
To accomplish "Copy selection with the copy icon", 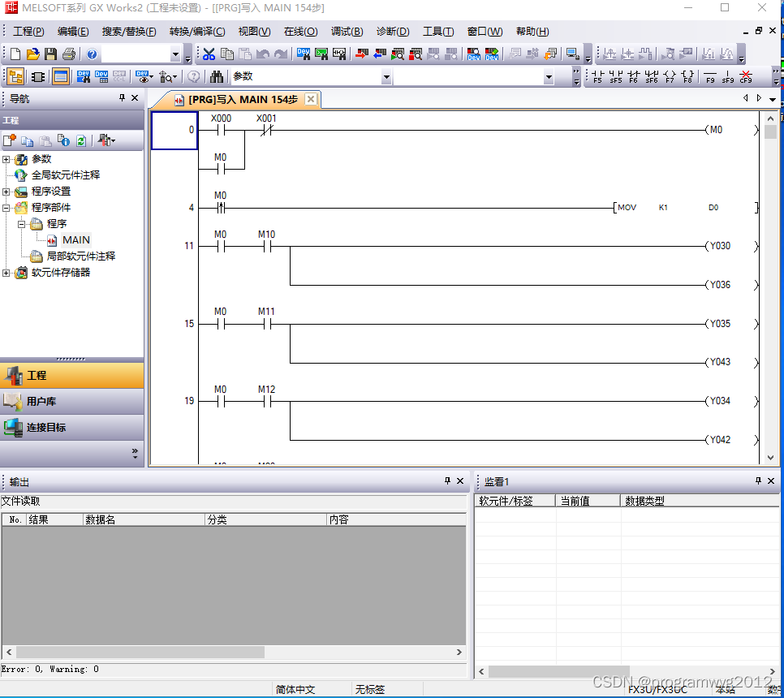I will 227,54.
